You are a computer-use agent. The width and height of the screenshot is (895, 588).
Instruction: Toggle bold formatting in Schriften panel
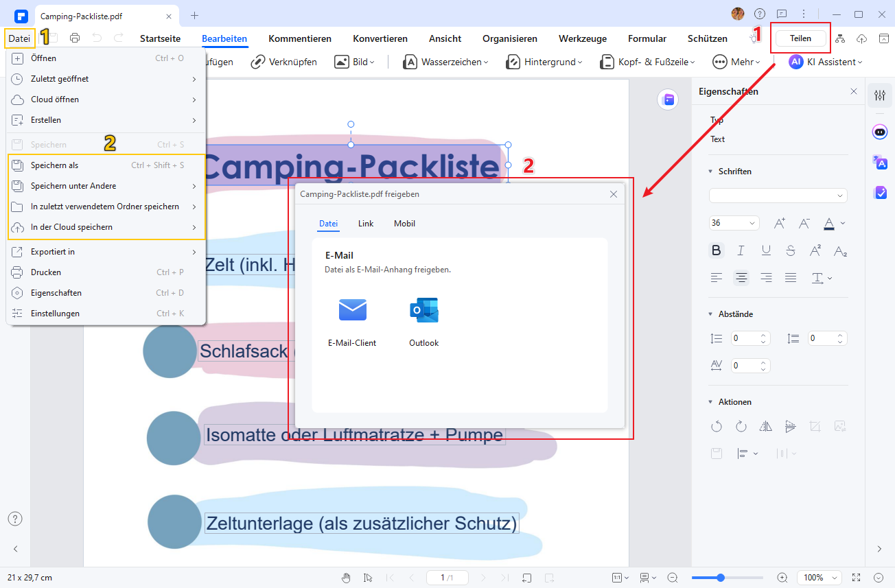pos(717,250)
